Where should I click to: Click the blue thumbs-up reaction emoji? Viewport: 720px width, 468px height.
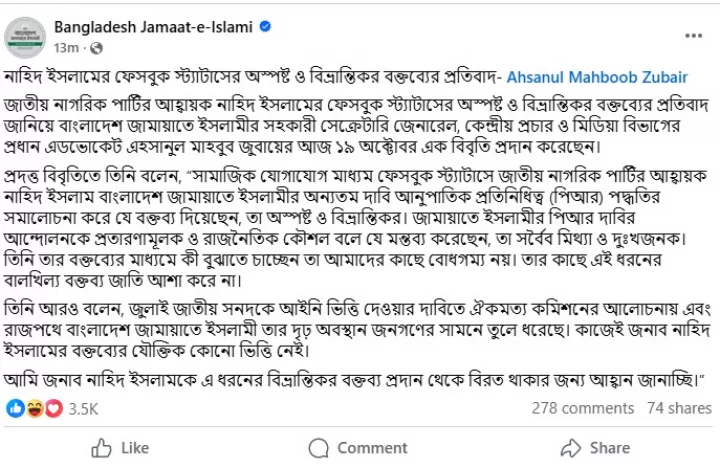point(15,408)
